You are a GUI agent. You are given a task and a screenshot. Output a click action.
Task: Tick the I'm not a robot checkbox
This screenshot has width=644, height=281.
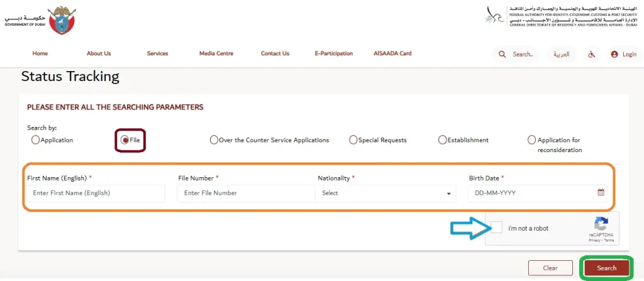[497, 227]
